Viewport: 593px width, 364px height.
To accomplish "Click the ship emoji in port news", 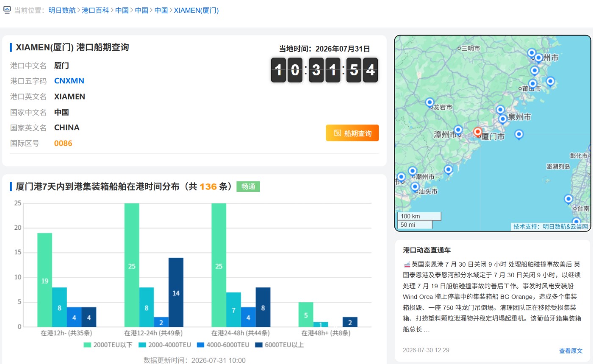I will tap(407, 264).
